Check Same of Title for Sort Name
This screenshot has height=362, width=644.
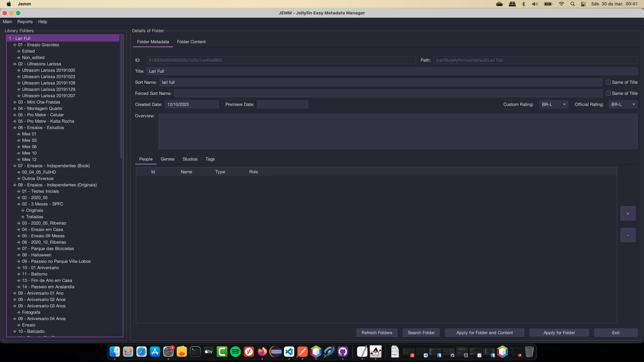click(608, 82)
